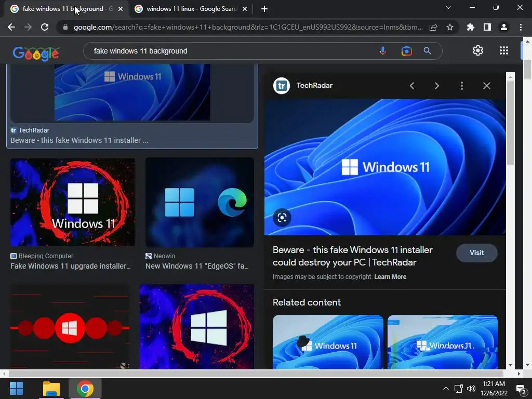Open related image with black hat logo
532x399 pixels.
click(328, 342)
